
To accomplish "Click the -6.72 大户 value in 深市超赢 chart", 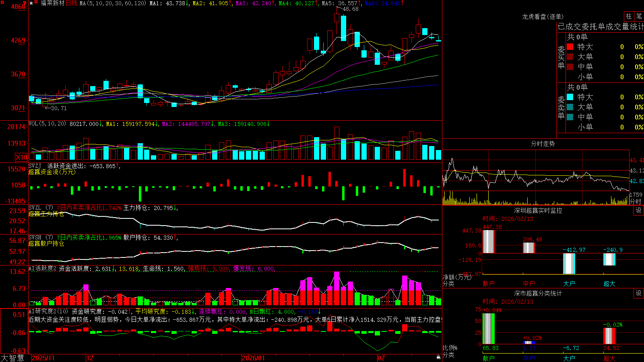I will [571, 348].
